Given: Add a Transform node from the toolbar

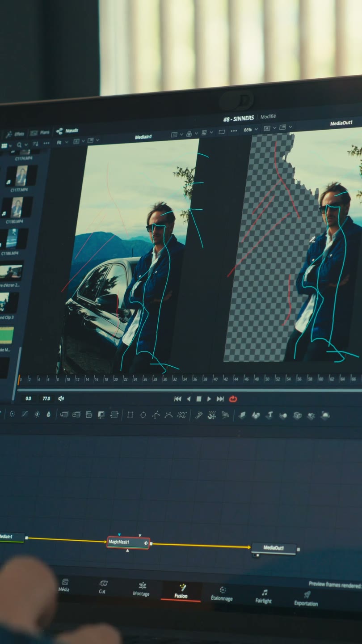Looking at the screenshot, I should point(114,415).
